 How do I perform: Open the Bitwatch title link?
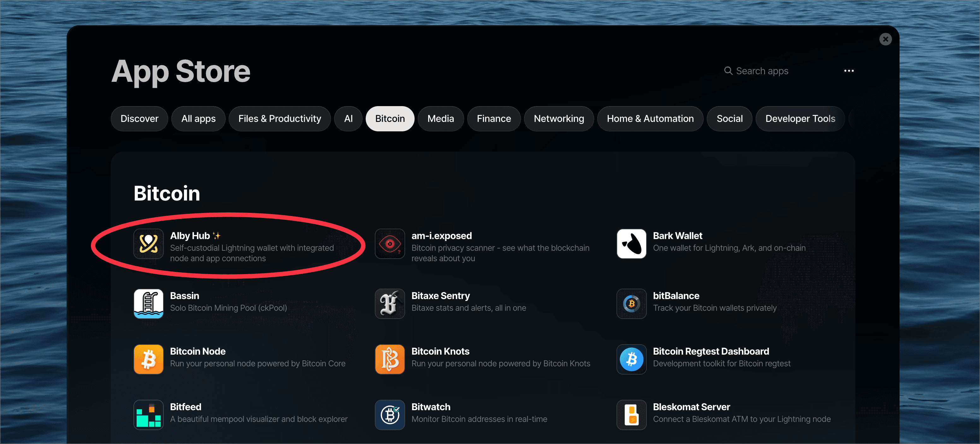[x=431, y=407]
